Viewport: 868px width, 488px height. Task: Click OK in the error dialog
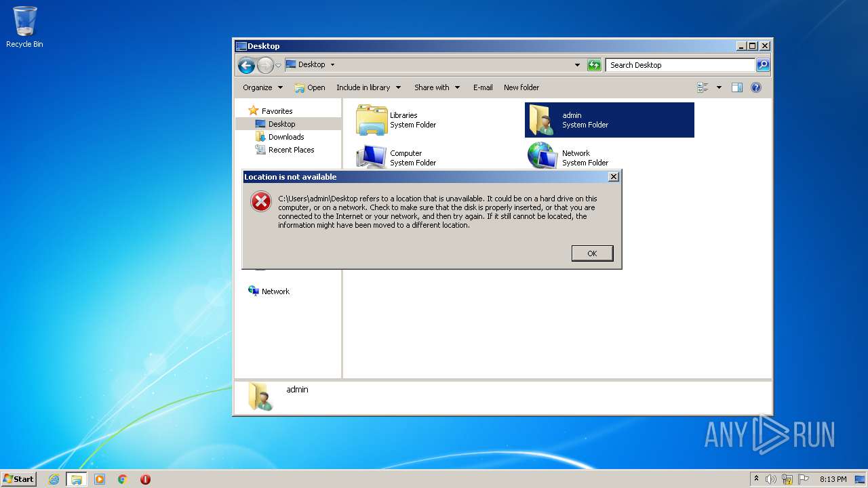tap(592, 253)
